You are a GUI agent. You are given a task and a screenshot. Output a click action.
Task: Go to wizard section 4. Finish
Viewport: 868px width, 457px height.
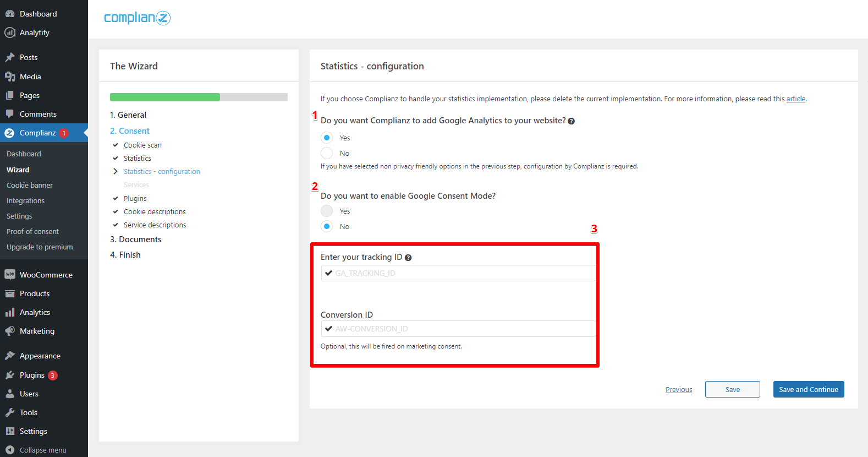pyautogui.click(x=125, y=255)
